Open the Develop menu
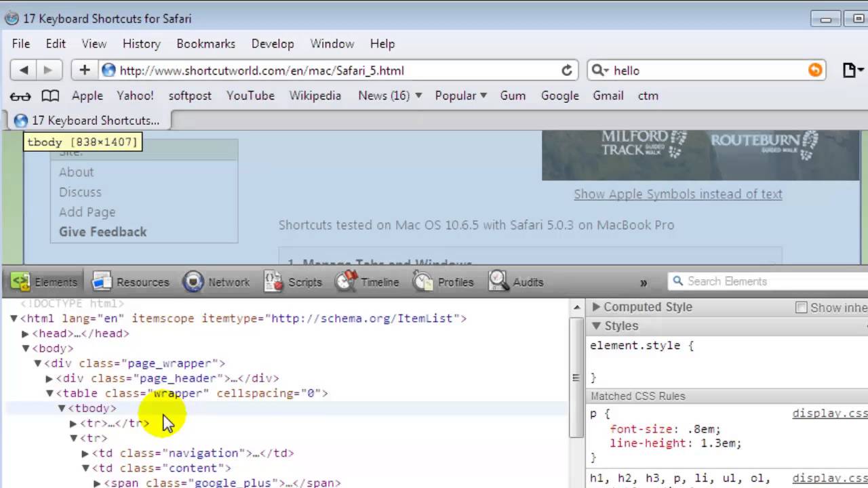 (273, 43)
